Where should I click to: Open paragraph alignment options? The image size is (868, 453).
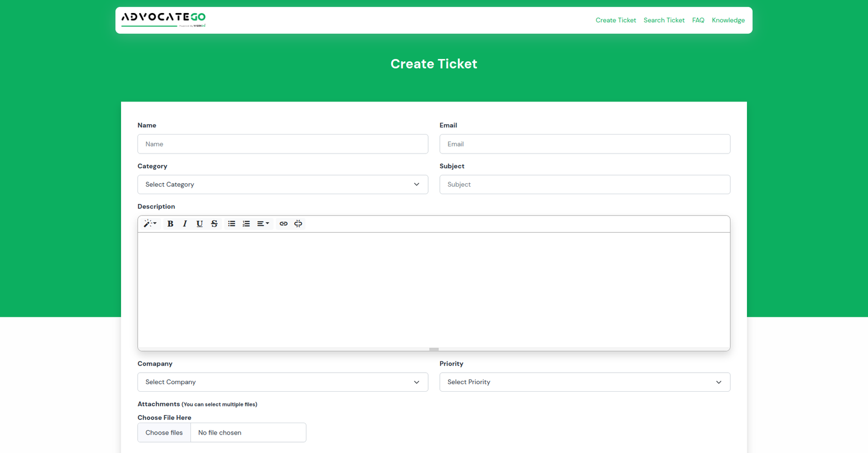pyautogui.click(x=263, y=224)
